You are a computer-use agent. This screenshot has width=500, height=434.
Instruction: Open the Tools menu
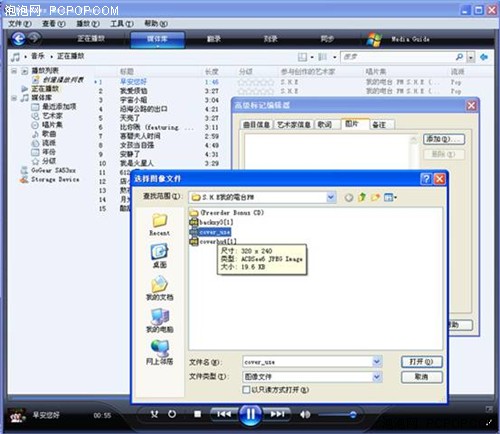click(122, 24)
